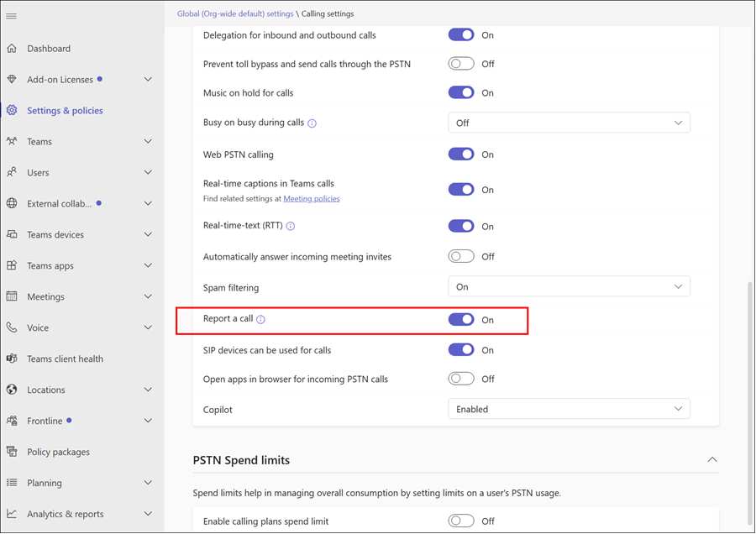Click the Teams client health icon

click(x=12, y=359)
